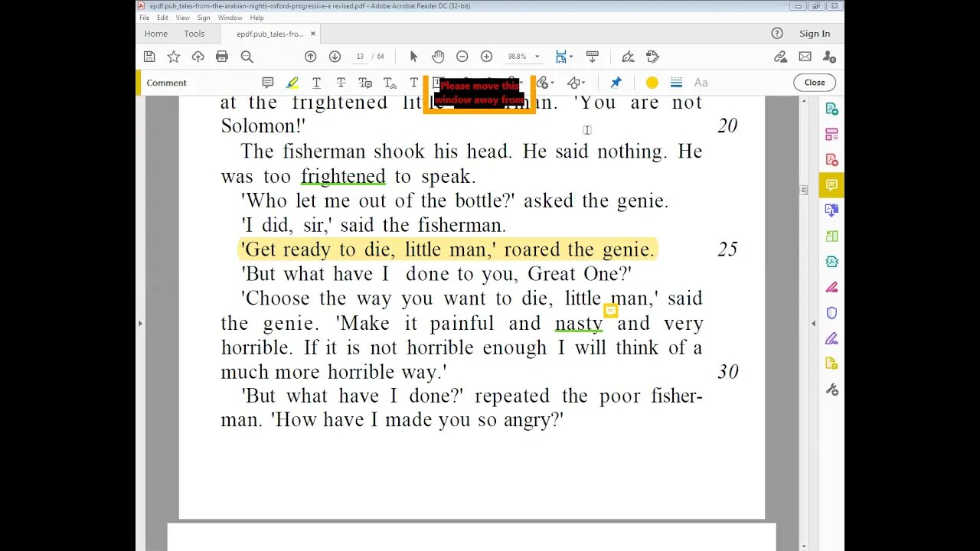Open the Window menu
980x551 pixels.
230,18
